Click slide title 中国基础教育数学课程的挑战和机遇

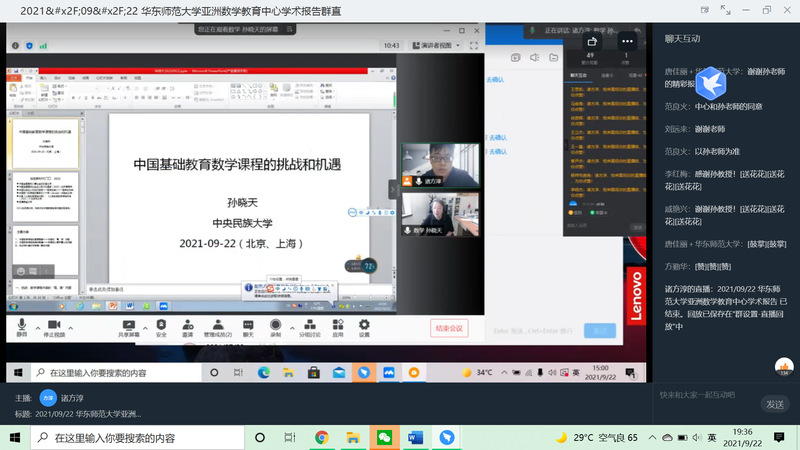[237, 164]
